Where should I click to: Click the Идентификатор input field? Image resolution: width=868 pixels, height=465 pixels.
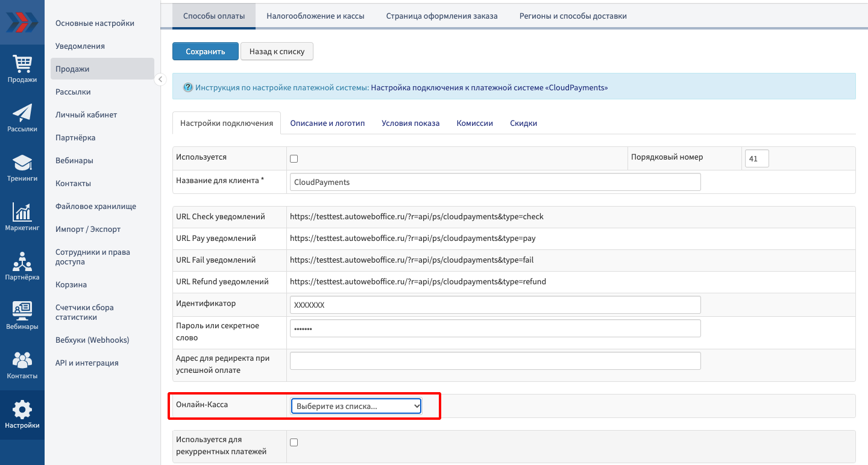click(495, 305)
